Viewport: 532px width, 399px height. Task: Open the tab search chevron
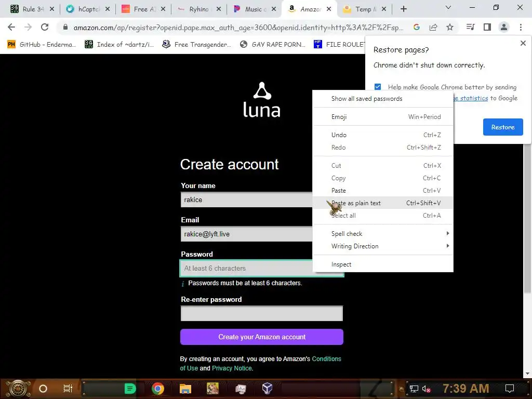(448, 7)
